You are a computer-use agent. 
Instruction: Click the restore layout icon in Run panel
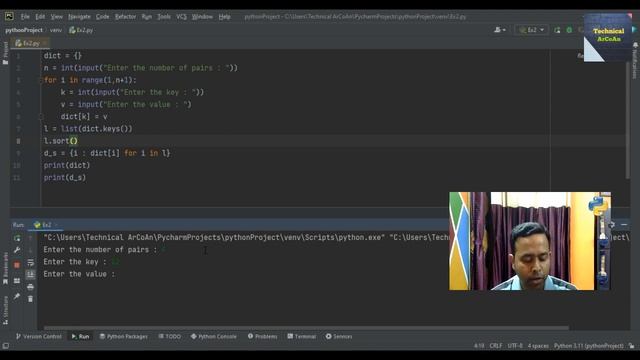point(17,281)
